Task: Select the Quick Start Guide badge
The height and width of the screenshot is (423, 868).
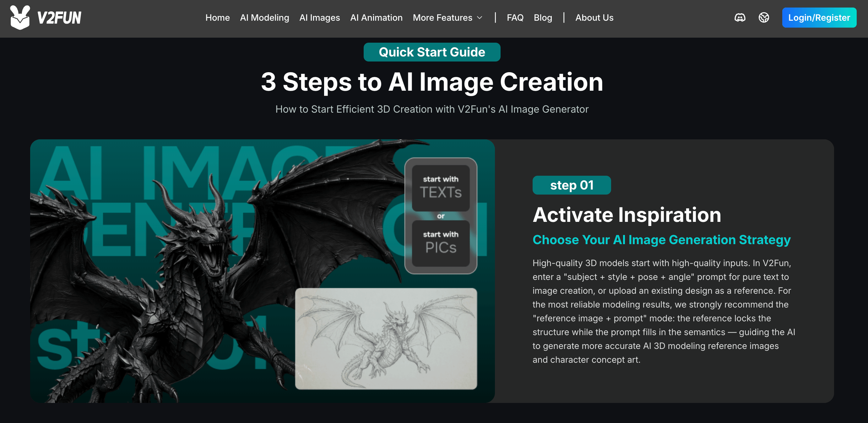Action: (x=431, y=52)
